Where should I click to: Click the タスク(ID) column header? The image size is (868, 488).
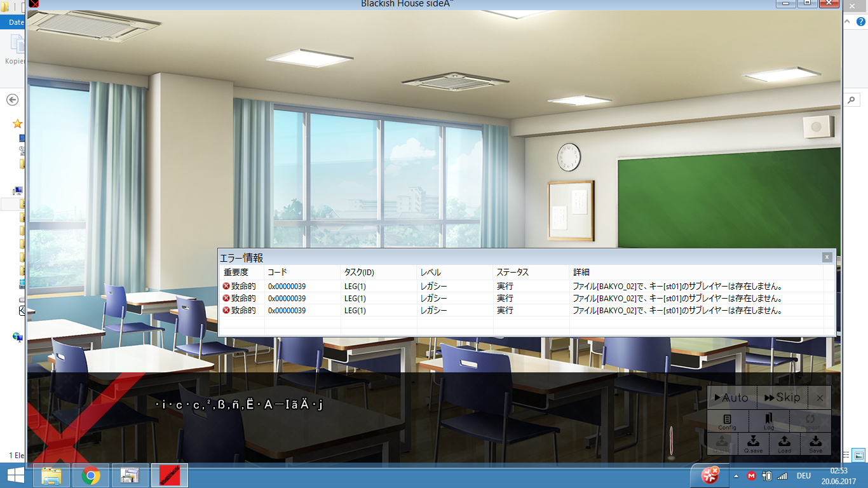click(379, 272)
